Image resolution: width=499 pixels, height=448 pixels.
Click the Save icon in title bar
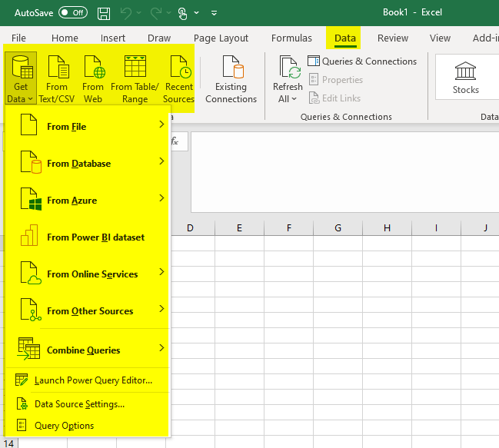point(104,13)
